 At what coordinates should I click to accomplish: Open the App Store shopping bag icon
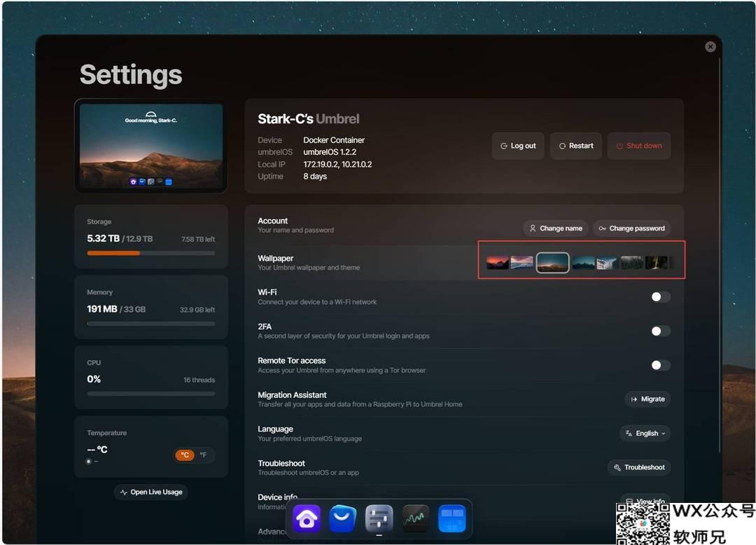[x=343, y=519]
